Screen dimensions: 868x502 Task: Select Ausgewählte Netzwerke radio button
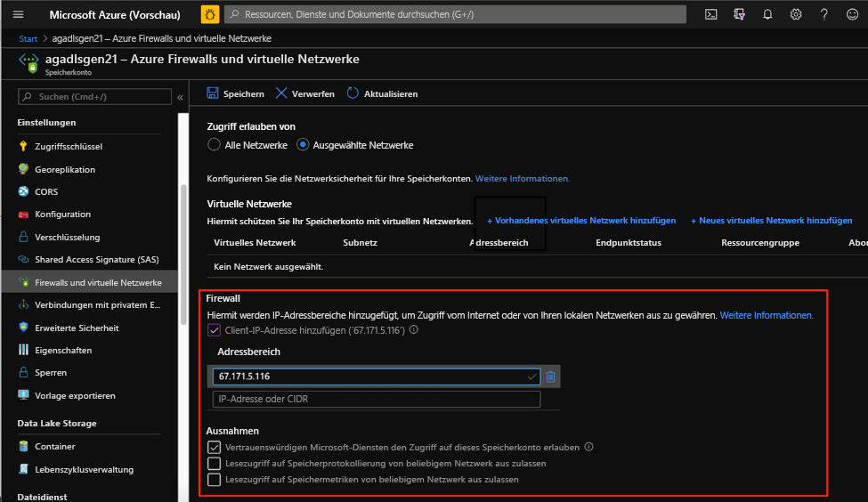point(303,144)
